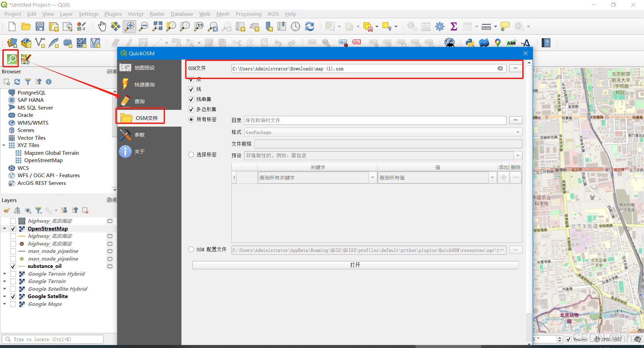Screen dimensions: 644x348
Task: Click the Identify Features tool
Action: coord(412,26)
